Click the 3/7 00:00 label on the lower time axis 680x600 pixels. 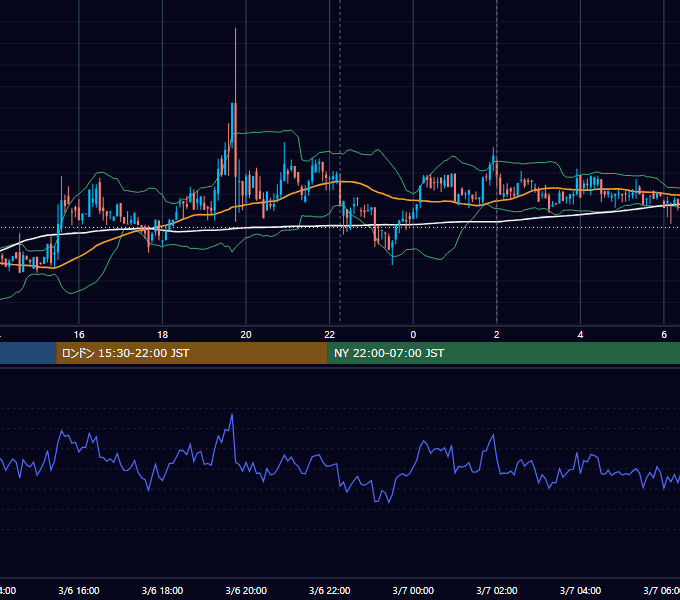coord(413,590)
